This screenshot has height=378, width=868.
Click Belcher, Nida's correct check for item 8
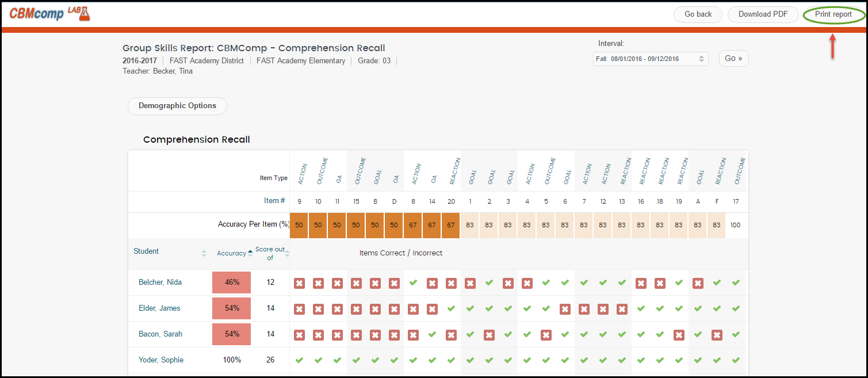413,282
